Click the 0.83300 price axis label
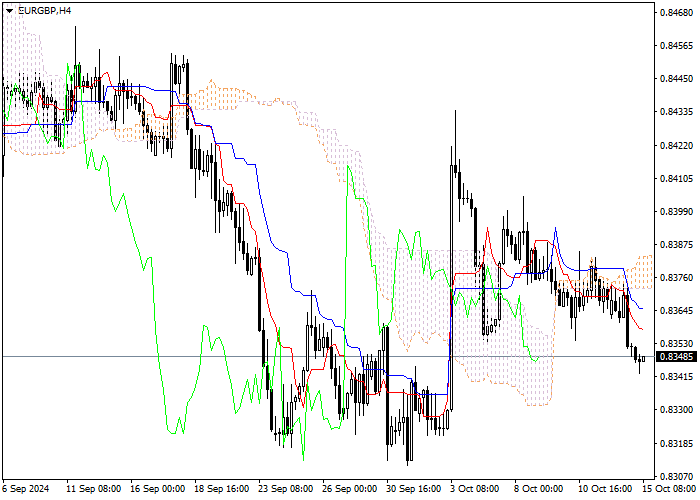 pos(677,409)
